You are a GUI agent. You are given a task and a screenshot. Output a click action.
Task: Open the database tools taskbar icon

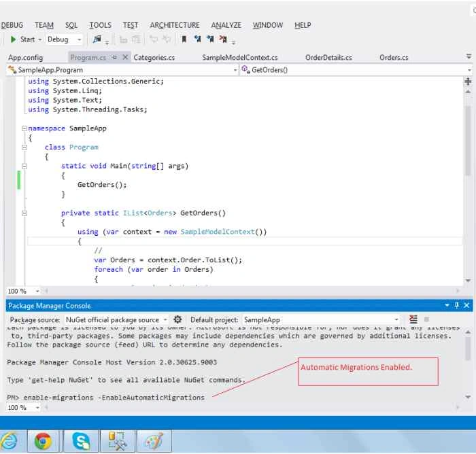(x=118, y=441)
